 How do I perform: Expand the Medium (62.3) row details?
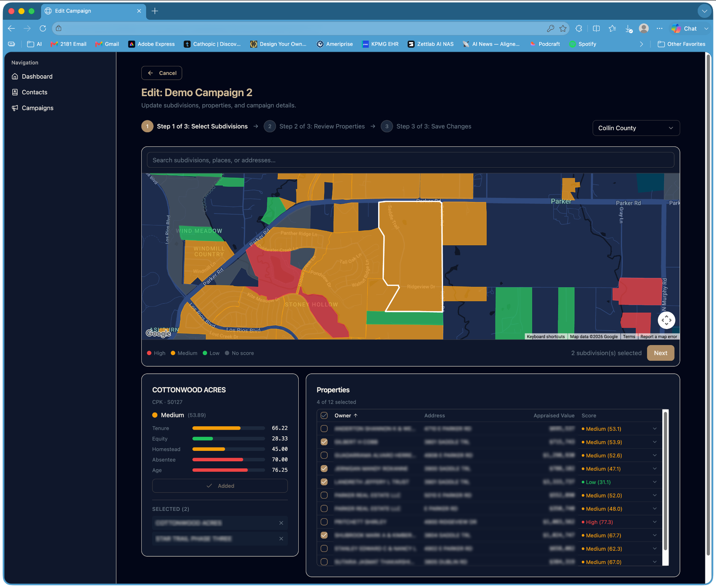click(655, 549)
